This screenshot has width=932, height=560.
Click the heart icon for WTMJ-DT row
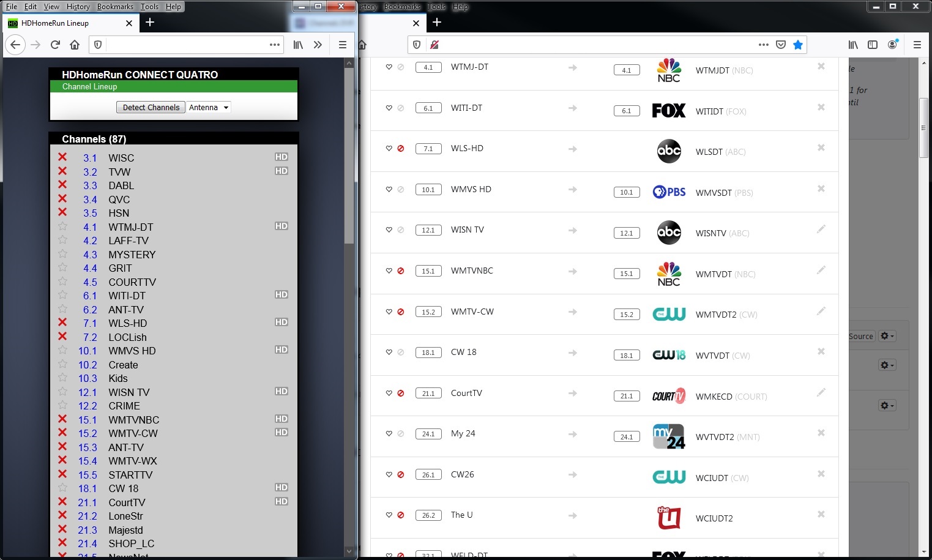point(389,67)
